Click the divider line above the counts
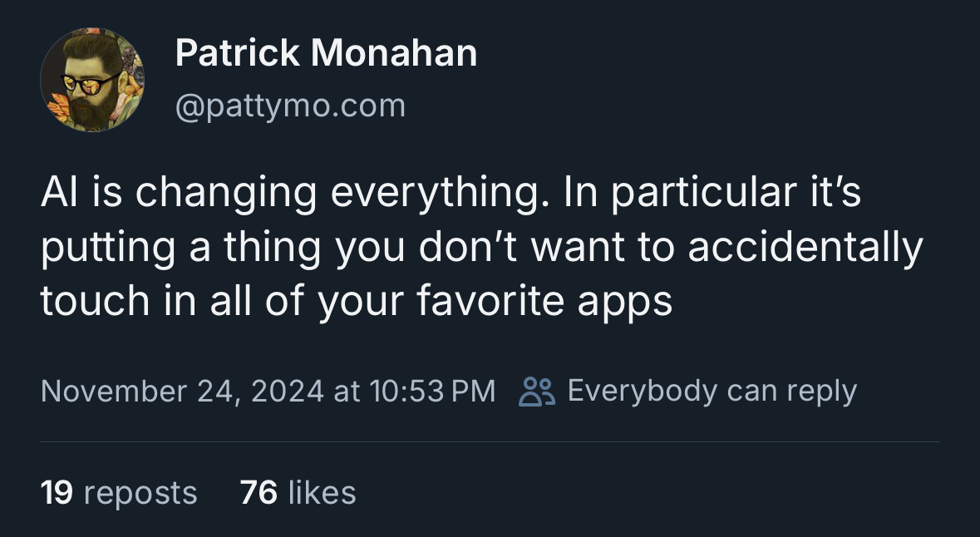 point(490,442)
